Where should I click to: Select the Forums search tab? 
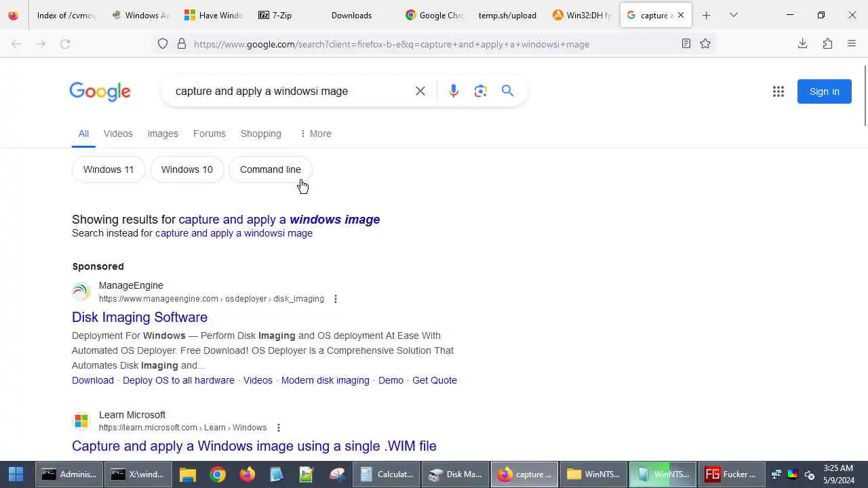(x=209, y=134)
